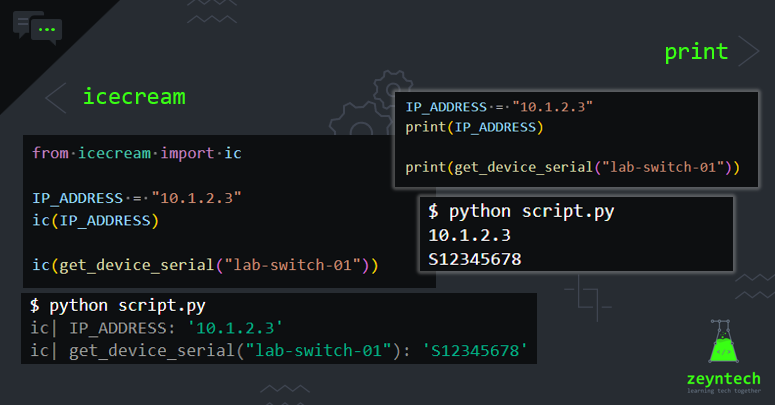775x405 pixels.
Task: Click the plain '10.1.2.3' output line
Action: [470, 235]
